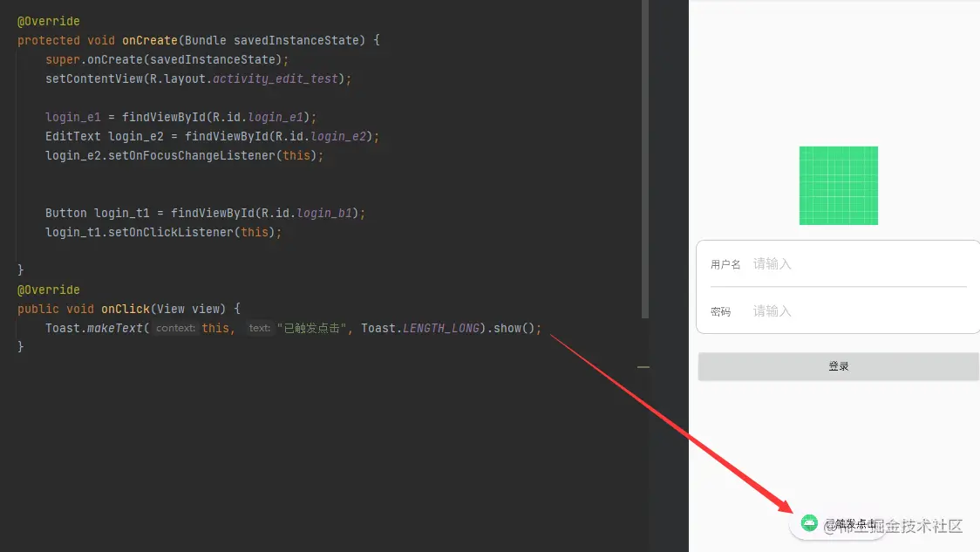Click the 用户名 label text

[x=725, y=264]
